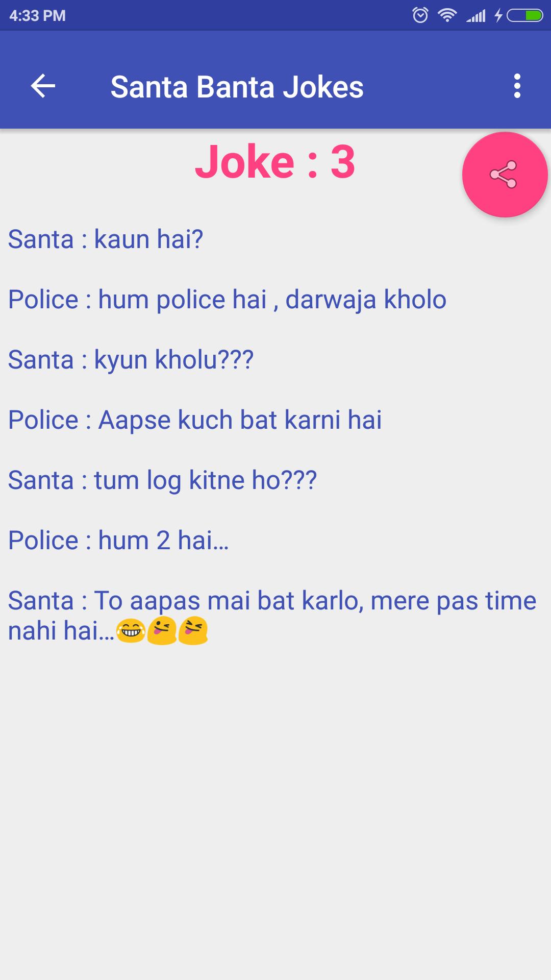This screenshot has height=980, width=551.
Task: Tap the 4:33 PM clock
Action: tap(37, 16)
